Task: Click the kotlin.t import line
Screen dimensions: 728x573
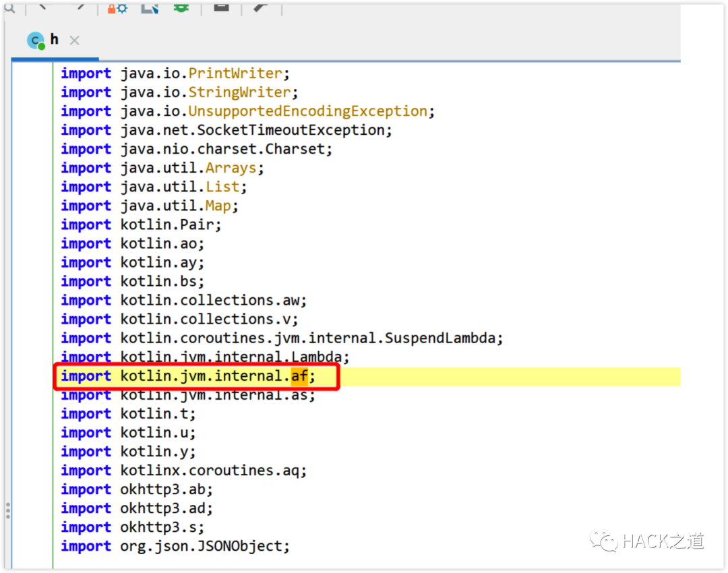Action: click(129, 414)
